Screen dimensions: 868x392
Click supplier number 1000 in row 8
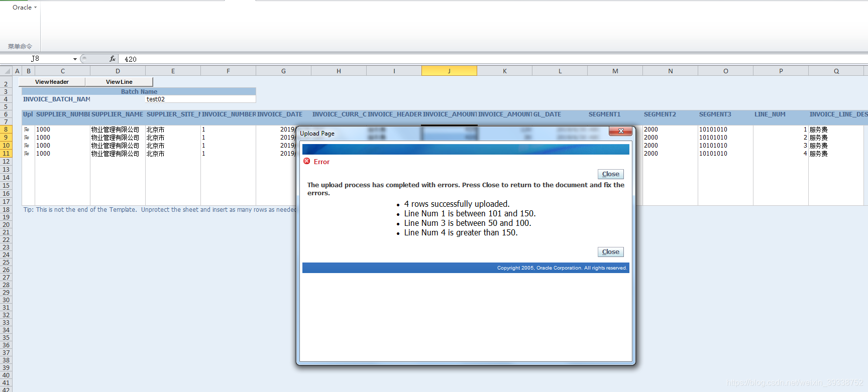[63, 129]
